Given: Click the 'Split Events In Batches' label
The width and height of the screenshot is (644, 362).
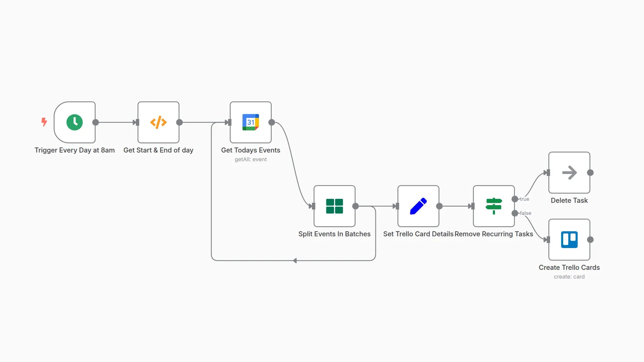Looking at the screenshot, I should click(334, 234).
